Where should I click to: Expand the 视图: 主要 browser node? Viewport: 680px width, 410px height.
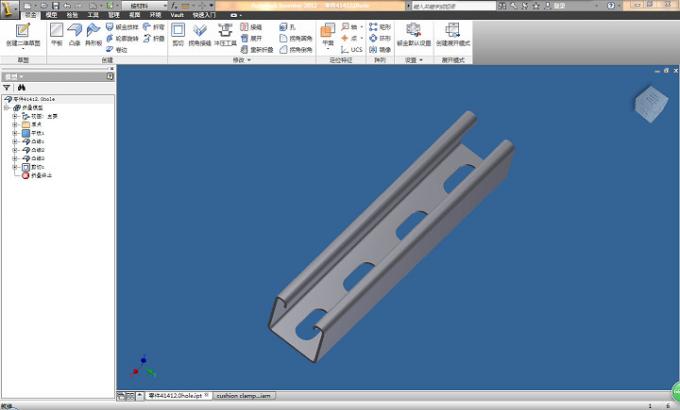pyautogui.click(x=15, y=116)
